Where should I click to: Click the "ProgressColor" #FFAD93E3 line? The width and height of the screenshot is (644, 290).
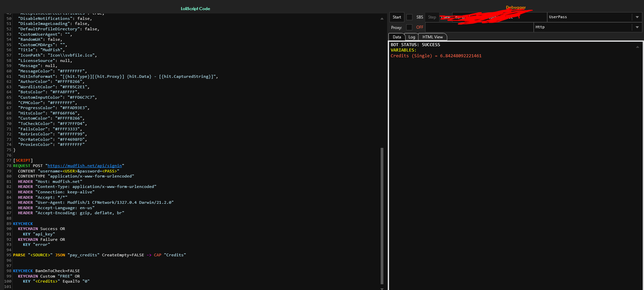54,108
